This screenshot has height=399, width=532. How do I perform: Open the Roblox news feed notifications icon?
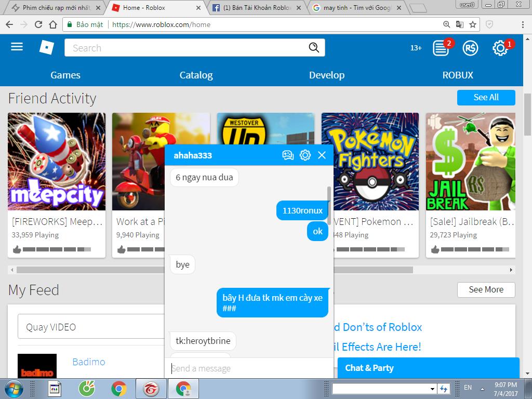441,48
